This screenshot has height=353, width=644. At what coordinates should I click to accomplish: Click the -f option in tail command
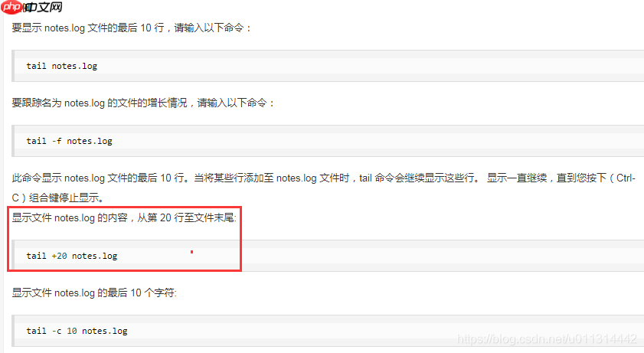point(57,141)
